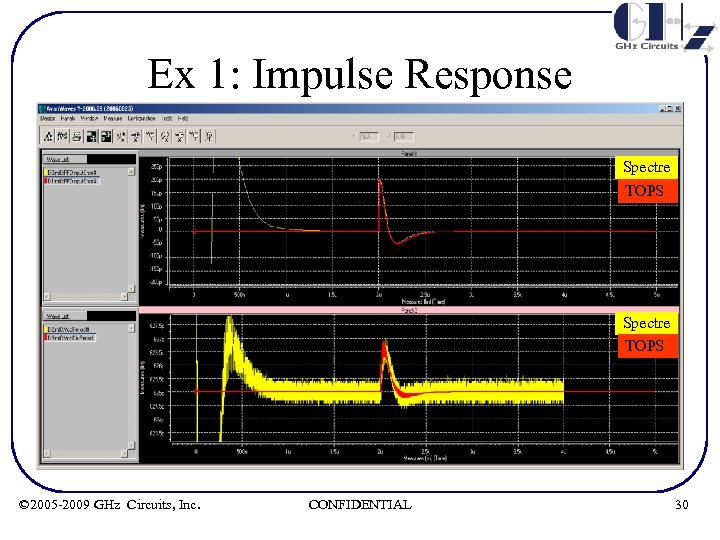The width and height of the screenshot is (720, 540).
Task: Click the yellow color swatch in upper Wave List
Action: pos(46,173)
